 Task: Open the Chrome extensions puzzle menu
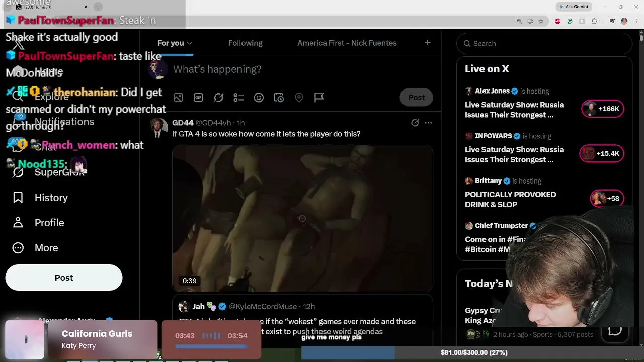click(x=594, y=21)
